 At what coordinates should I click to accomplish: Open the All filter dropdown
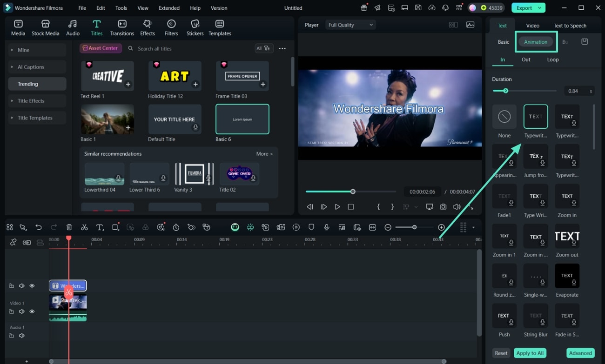[263, 48]
